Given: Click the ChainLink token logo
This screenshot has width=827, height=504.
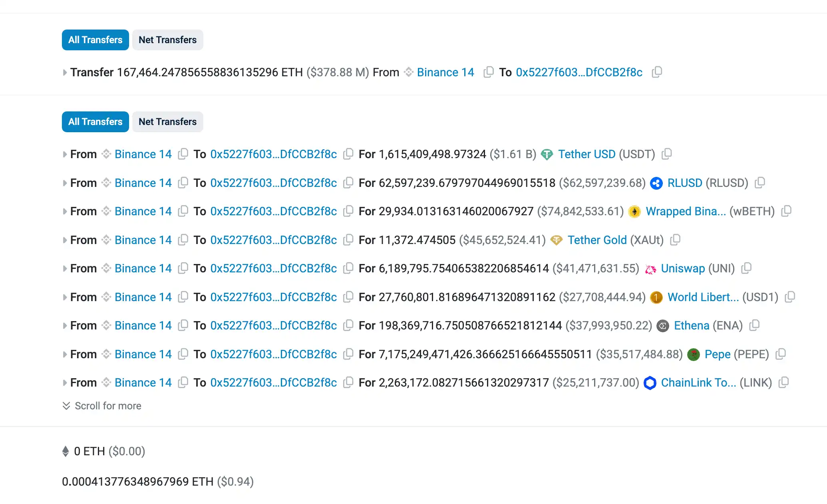Looking at the screenshot, I should (650, 383).
